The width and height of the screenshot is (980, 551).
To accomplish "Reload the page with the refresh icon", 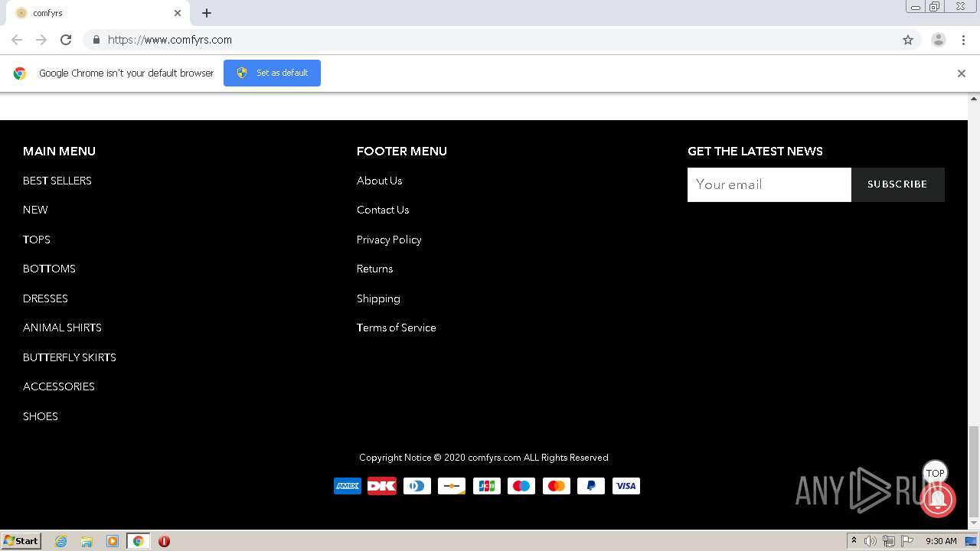I will point(66,40).
